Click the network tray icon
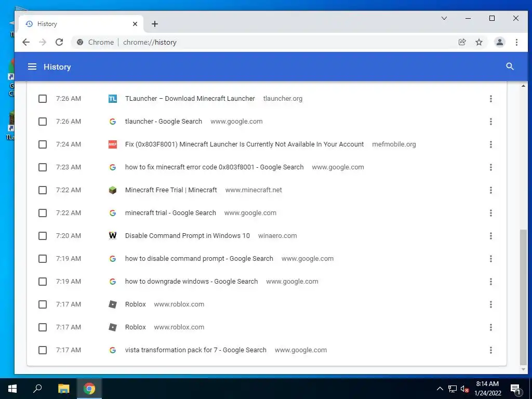532x399 pixels. 453,389
